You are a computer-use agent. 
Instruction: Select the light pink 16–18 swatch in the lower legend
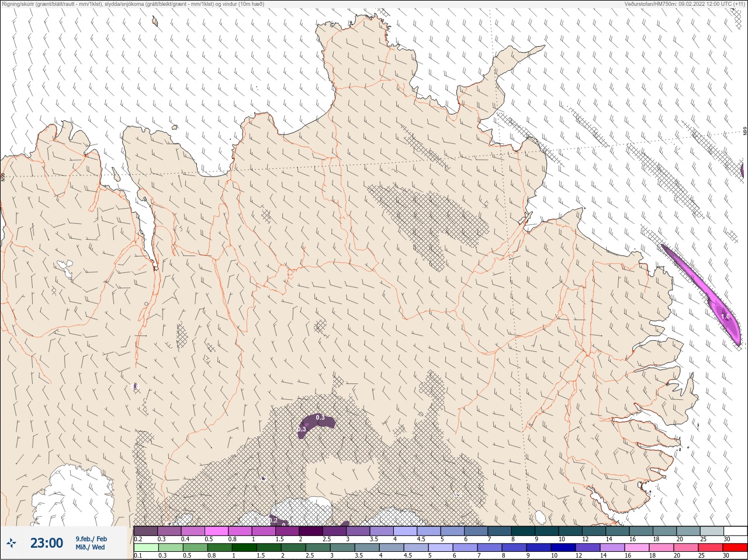pyautogui.click(x=637, y=548)
